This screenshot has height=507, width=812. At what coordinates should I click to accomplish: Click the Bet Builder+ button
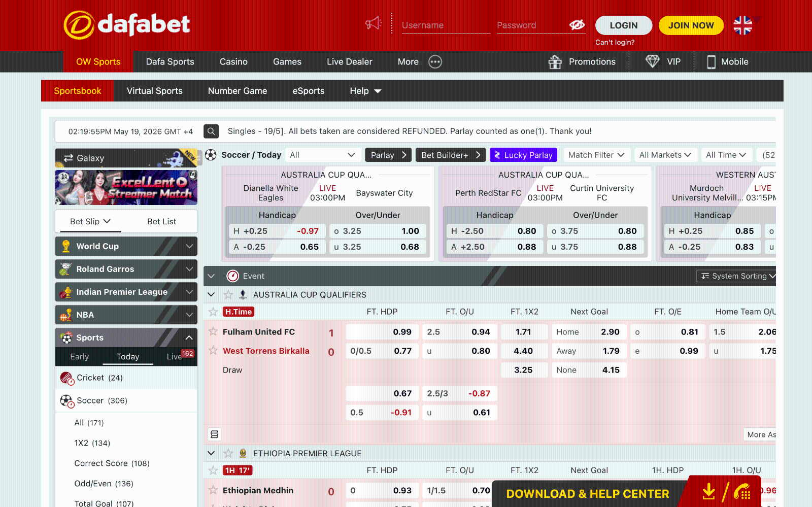[451, 155]
